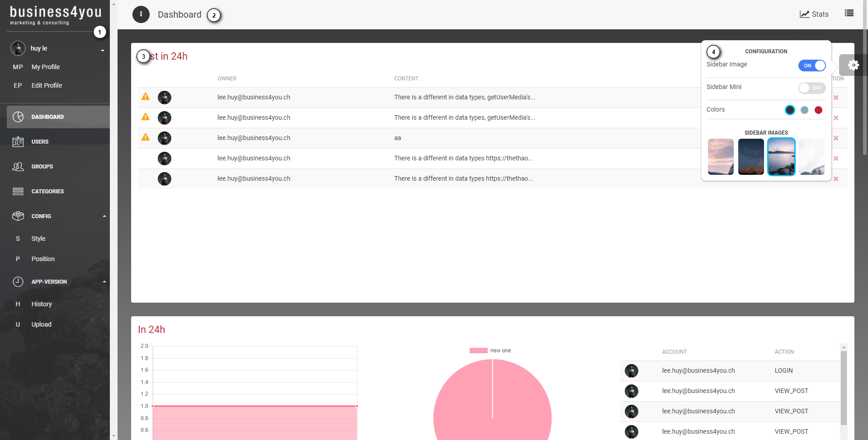The height and width of the screenshot is (440, 868).
Task: Click the Dashboard title link
Action: tap(179, 14)
